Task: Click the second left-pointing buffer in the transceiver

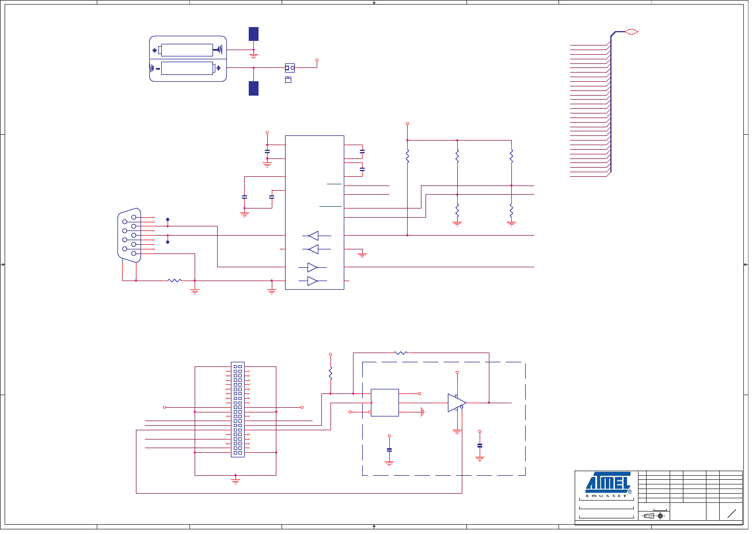Action: (313, 249)
